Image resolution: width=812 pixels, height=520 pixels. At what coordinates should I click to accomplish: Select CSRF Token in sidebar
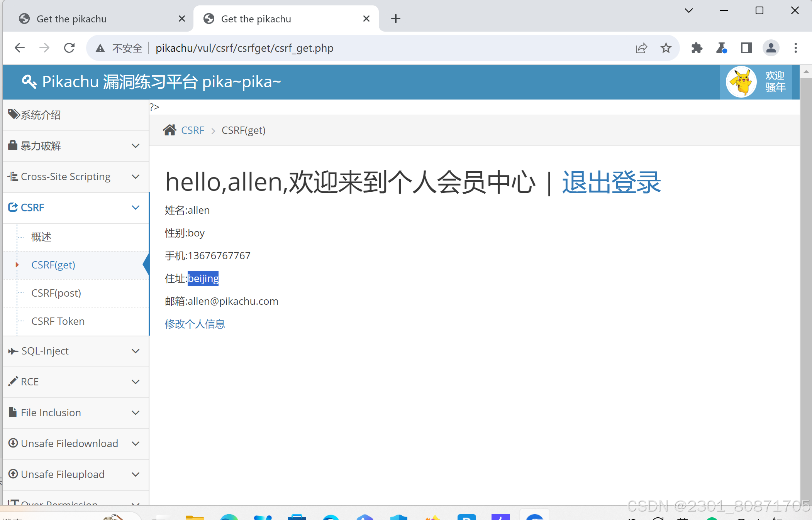(58, 321)
